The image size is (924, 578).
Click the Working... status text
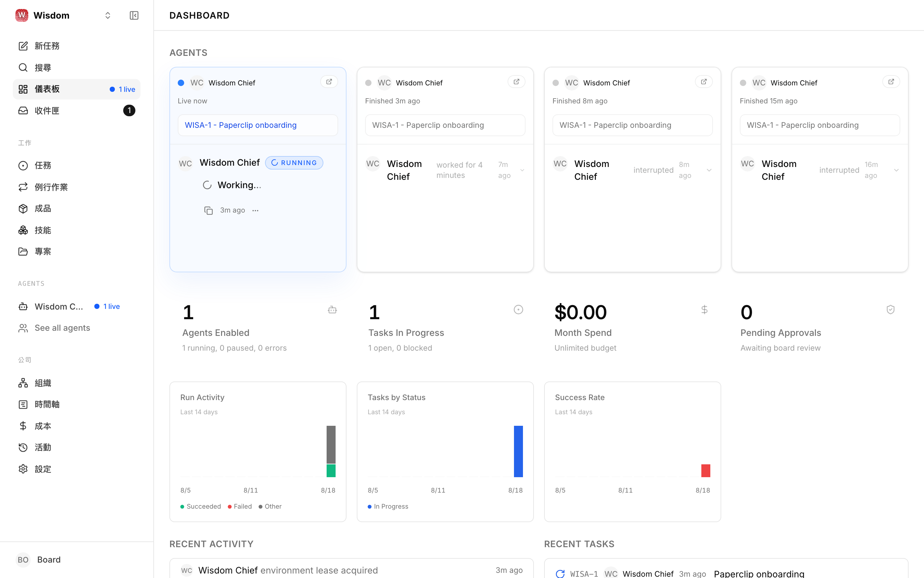tap(239, 185)
